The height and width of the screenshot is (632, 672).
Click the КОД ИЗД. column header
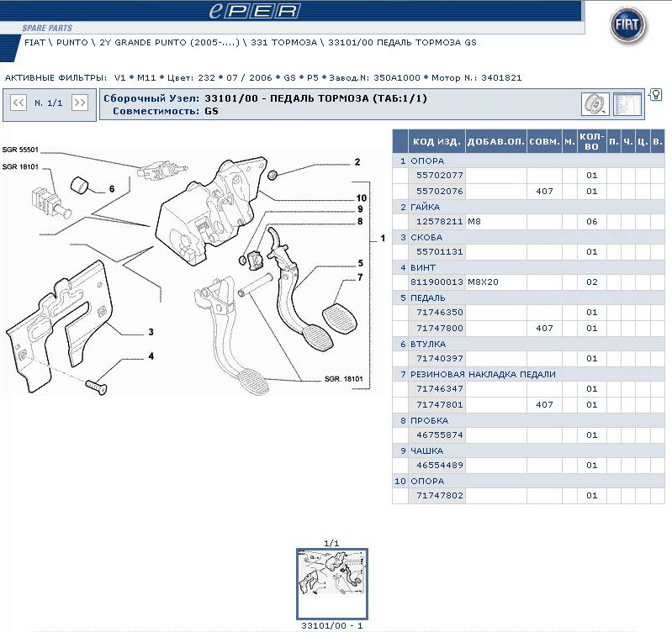(436, 141)
